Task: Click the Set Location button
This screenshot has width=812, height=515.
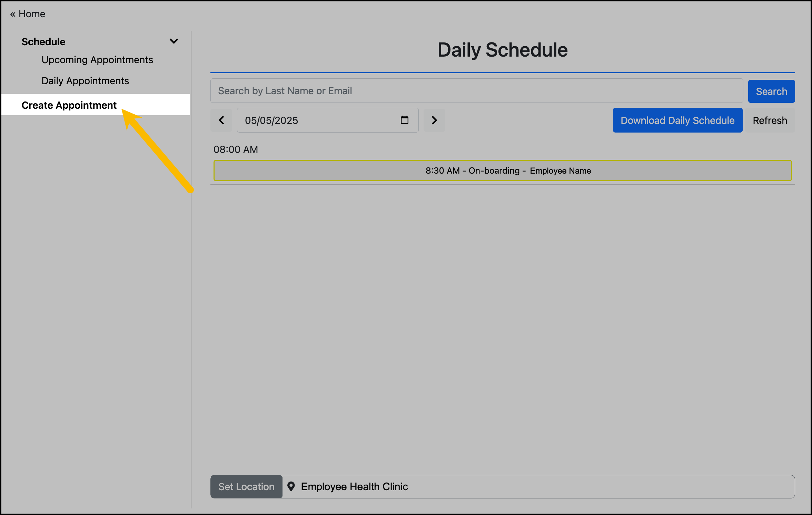Action: click(246, 487)
